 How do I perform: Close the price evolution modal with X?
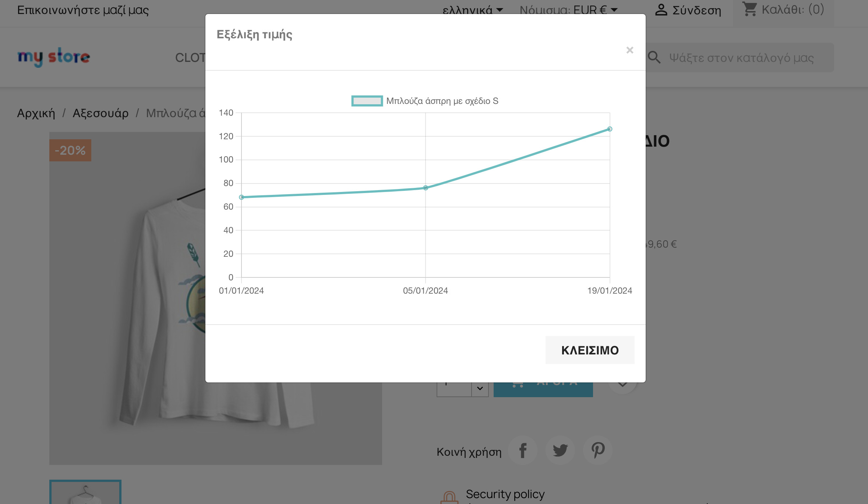point(629,50)
